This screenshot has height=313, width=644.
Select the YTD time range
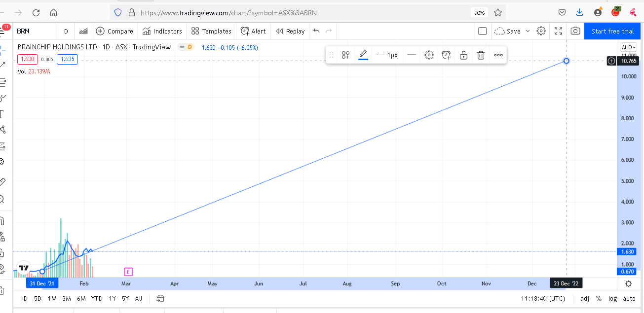(97, 298)
